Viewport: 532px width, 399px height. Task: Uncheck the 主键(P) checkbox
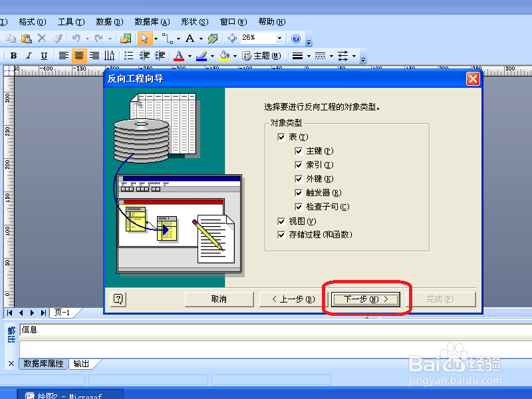click(299, 150)
